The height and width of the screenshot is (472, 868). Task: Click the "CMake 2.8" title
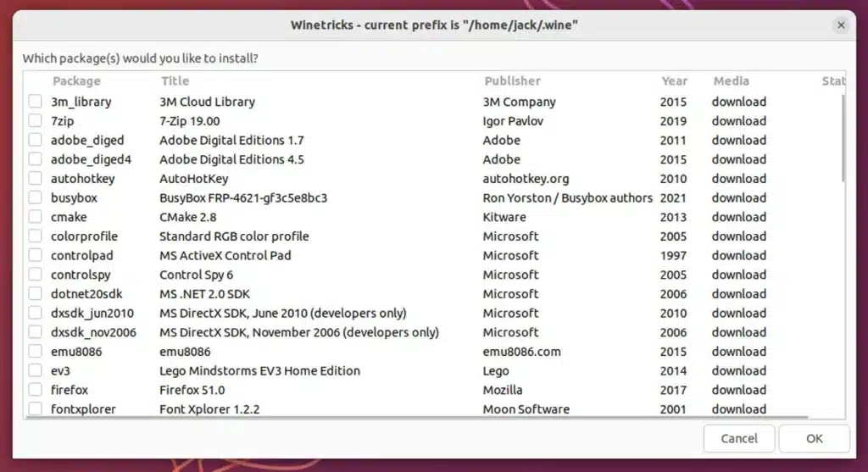click(187, 217)
